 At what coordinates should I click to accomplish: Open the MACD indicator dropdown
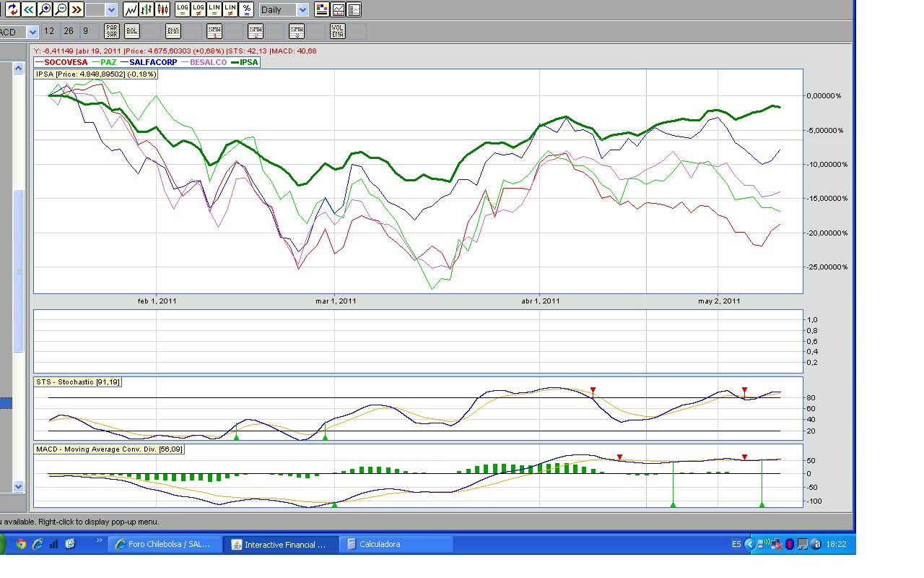click(x=32, y=32)
